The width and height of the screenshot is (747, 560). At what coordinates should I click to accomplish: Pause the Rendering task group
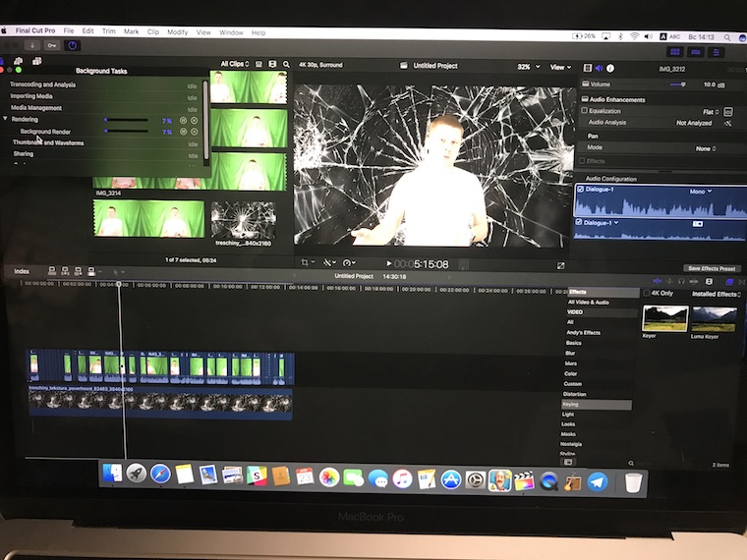pyautogui.click(x=183, y=121)
